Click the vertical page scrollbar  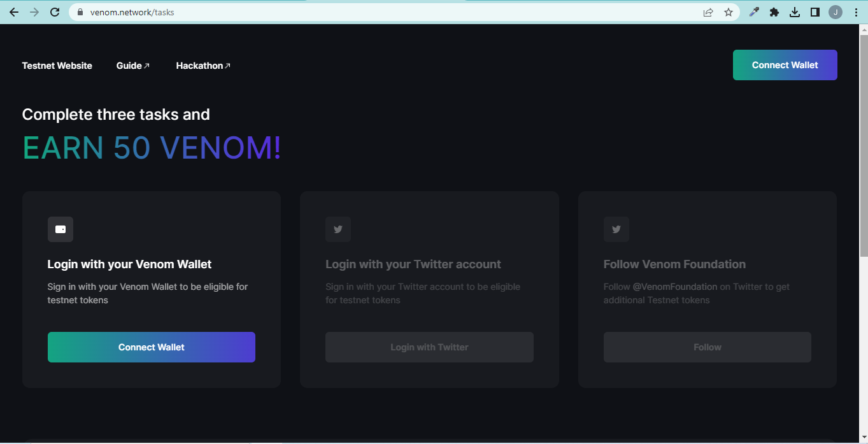(x=864, y=141)
